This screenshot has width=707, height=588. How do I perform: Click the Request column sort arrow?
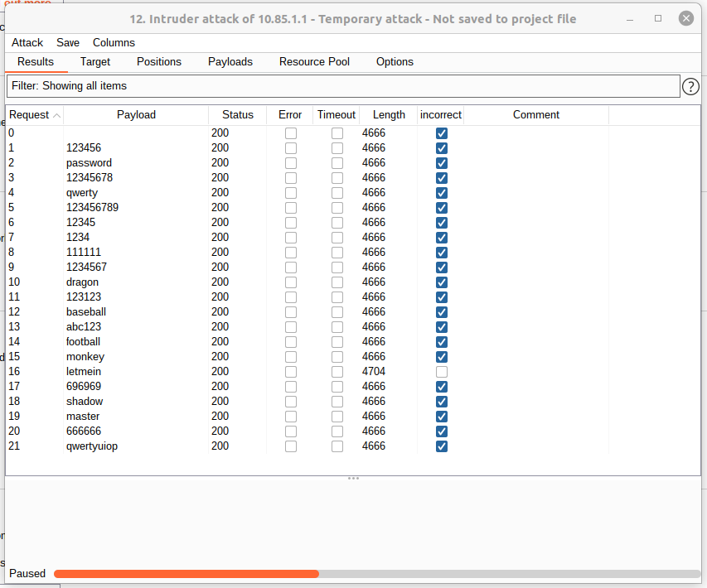pyautogui.click(x=56, y=115)
